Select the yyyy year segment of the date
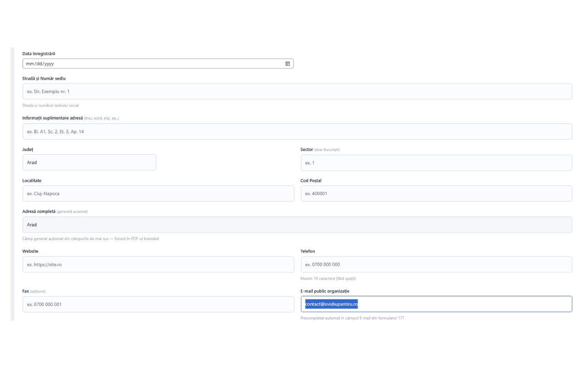The image size is (588, 368). click(x=49, y=63)
